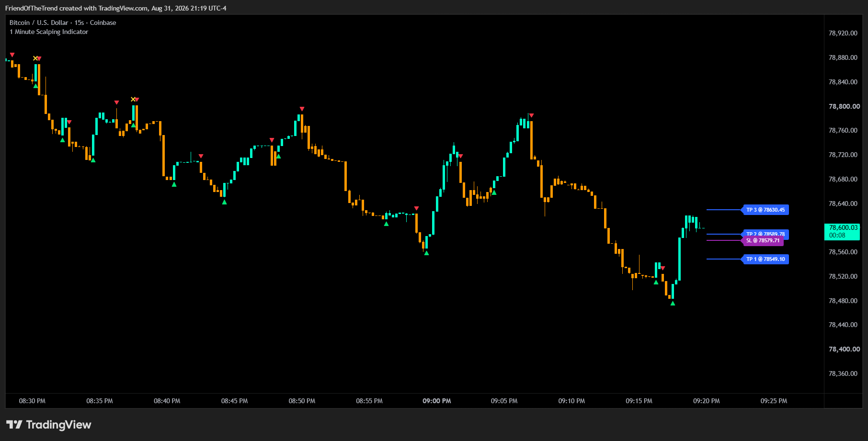Click the 08:45 PM time axis label

[x=234, y=401]
